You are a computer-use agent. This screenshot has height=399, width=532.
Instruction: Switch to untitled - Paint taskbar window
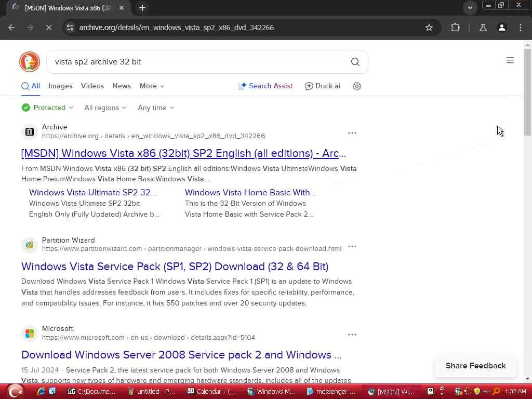[x=151, y=392]
